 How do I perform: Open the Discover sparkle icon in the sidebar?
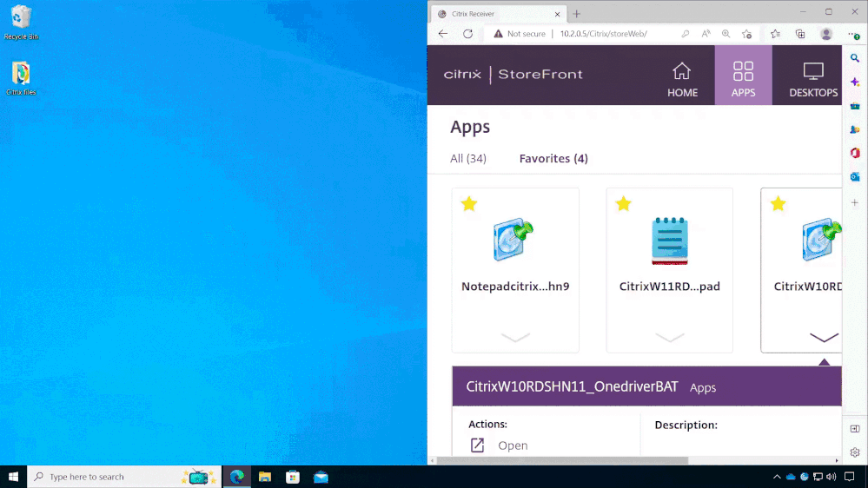click(x=855, y=82)
